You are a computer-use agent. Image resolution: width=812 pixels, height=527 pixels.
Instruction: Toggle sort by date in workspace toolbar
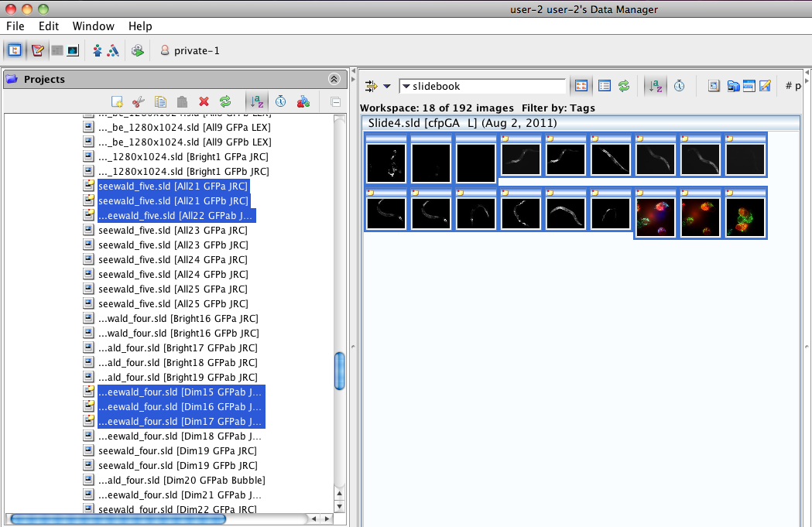(679, 86)
